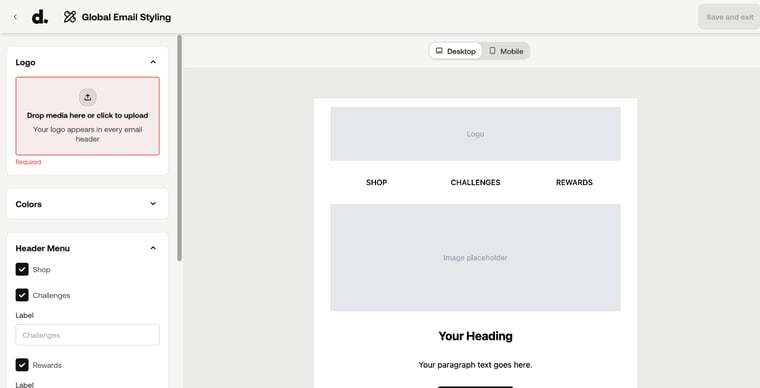Click the logo drop media upload area
Screen dimensions: 760x388
click(88, 116)
